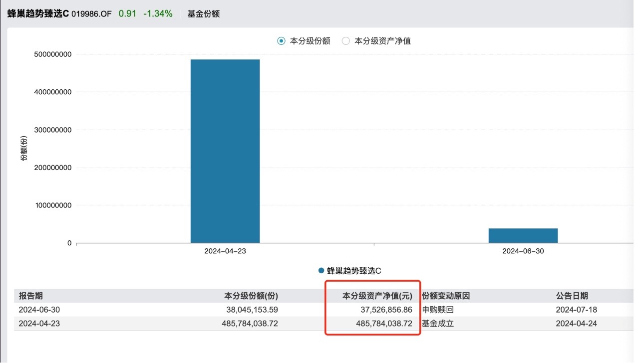Sort by the 报告期 column header

point(31,296)
